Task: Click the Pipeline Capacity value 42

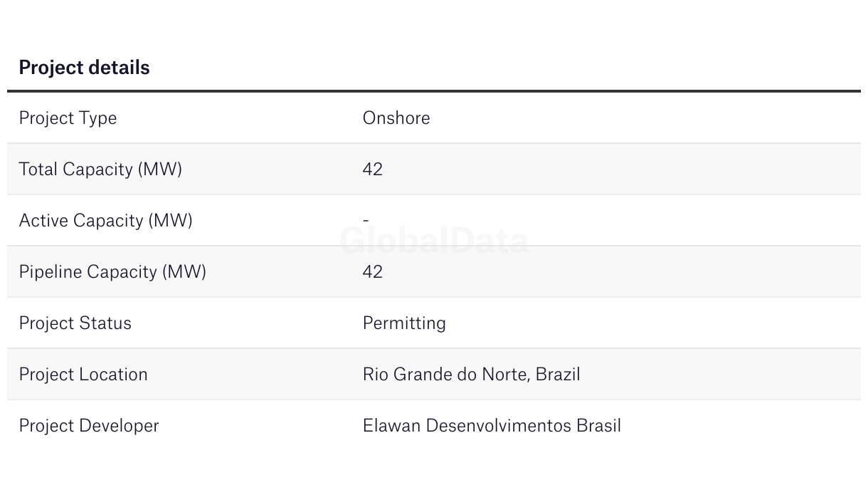Action: coord(373,271)
